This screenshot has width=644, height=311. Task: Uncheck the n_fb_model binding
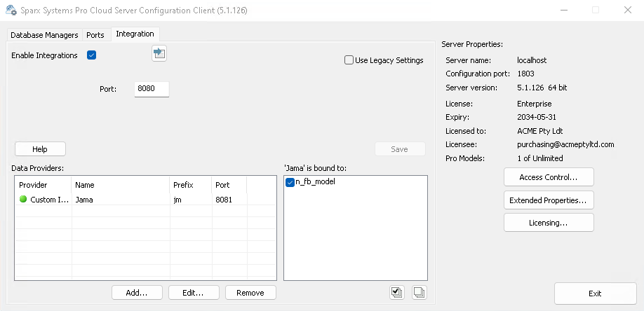click(x=290, y=183)
